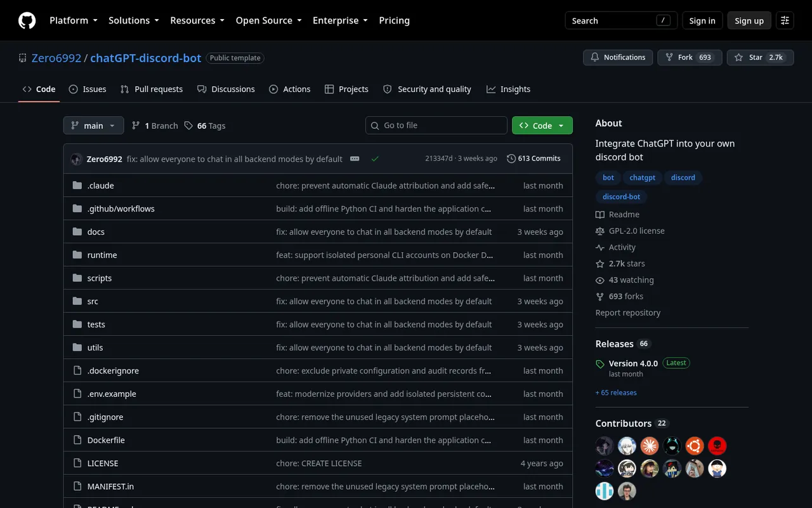Click the .claude folder icon
Viewport: 812px width, 508px height.
(x=77, y=185)
